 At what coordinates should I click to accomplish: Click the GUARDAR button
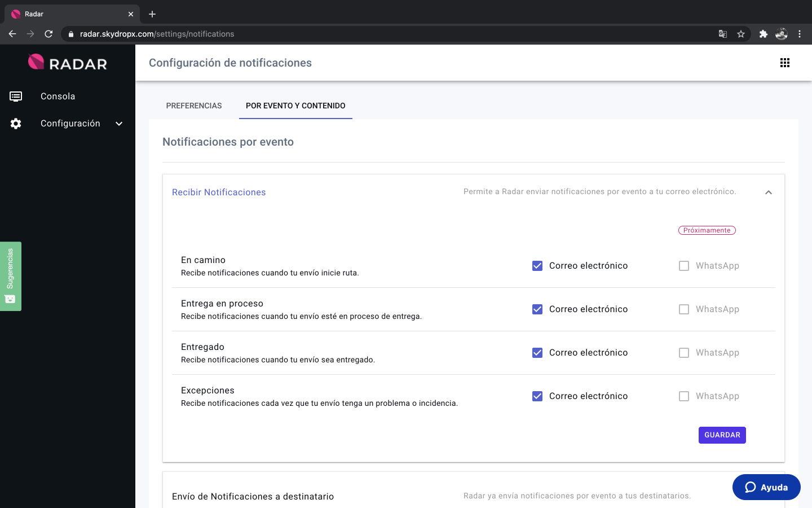point(722,435)
